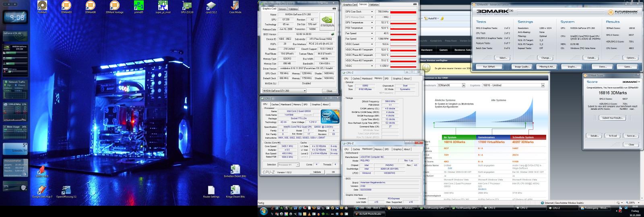This screenshot has width=644, height=217.
Task: Switch to the Sensors tab in GPU-Z
Action: pos(282,8)
